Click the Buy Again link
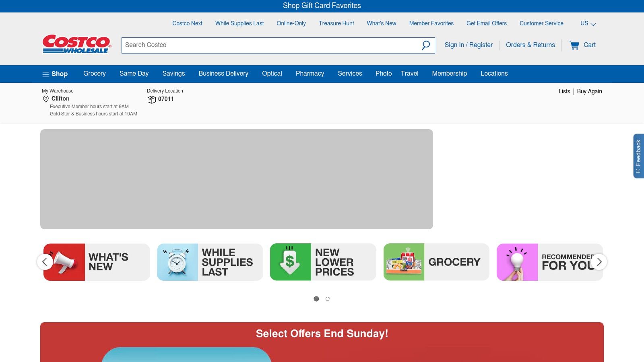 click(x=590, y=91)
